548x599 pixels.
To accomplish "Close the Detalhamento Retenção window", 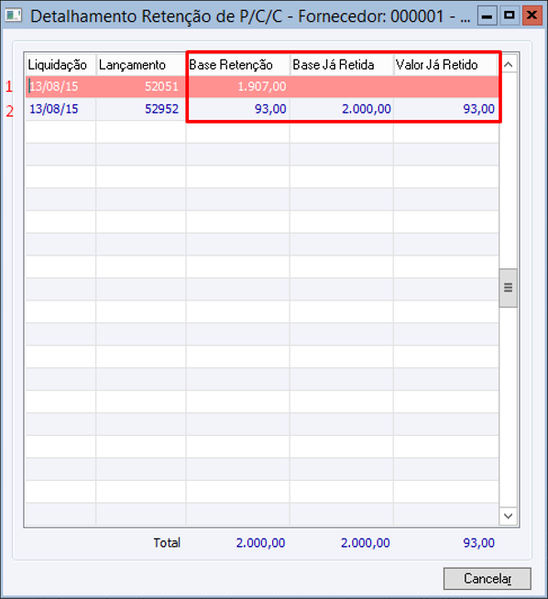I will tap(532, 16).
